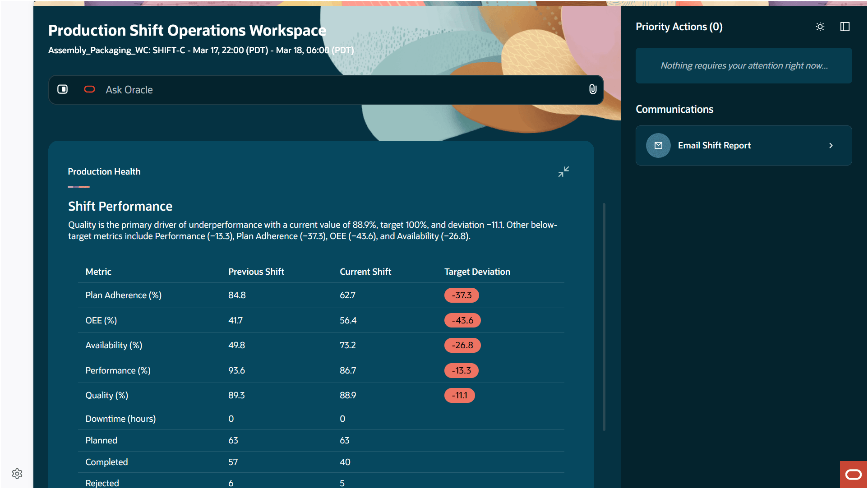Click the orange progress indicator under Production Health
The height and width of the screenshot is (489, 868).
click(x=78, y=186)
